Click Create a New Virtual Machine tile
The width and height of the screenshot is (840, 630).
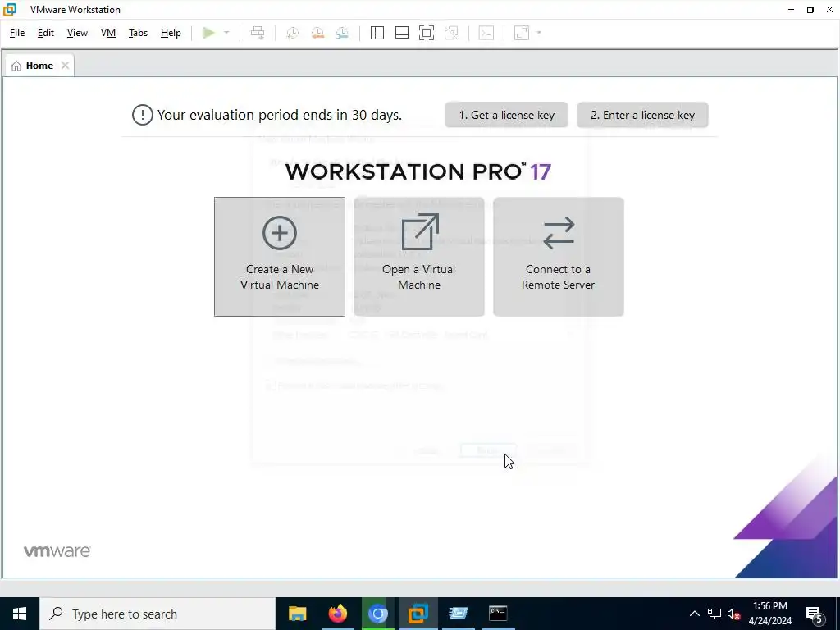[280, 257]
